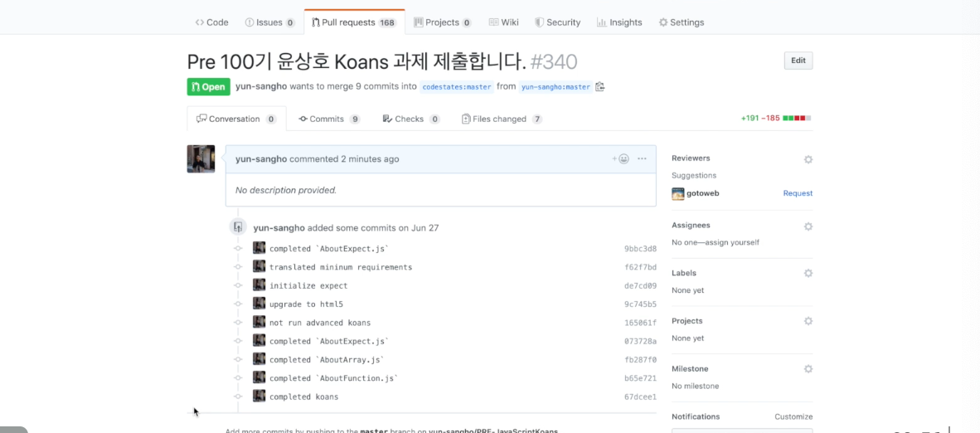This screenshot has width=980, height=433.
Task: Open the sidebar Projects gear settings
Action: (x=808, y=321)
